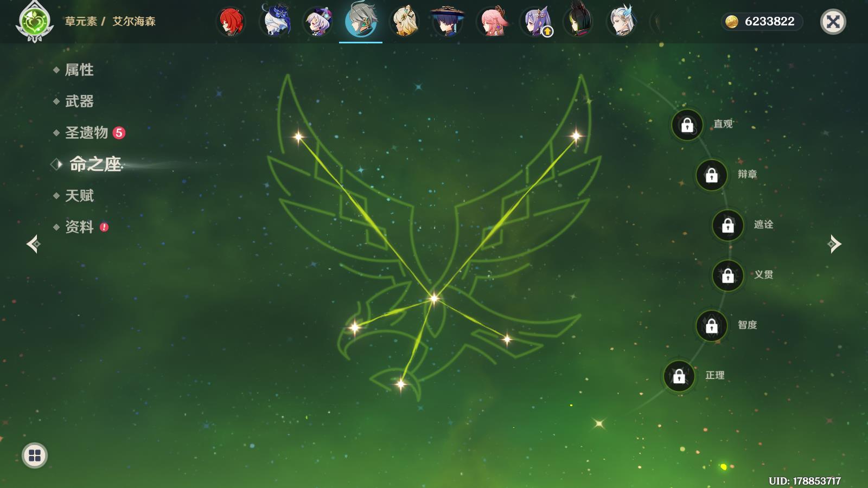The width and height of the screenshot is (868, 488).
Task: Click the 6233822 Mora balance
Action: [769, 22]
